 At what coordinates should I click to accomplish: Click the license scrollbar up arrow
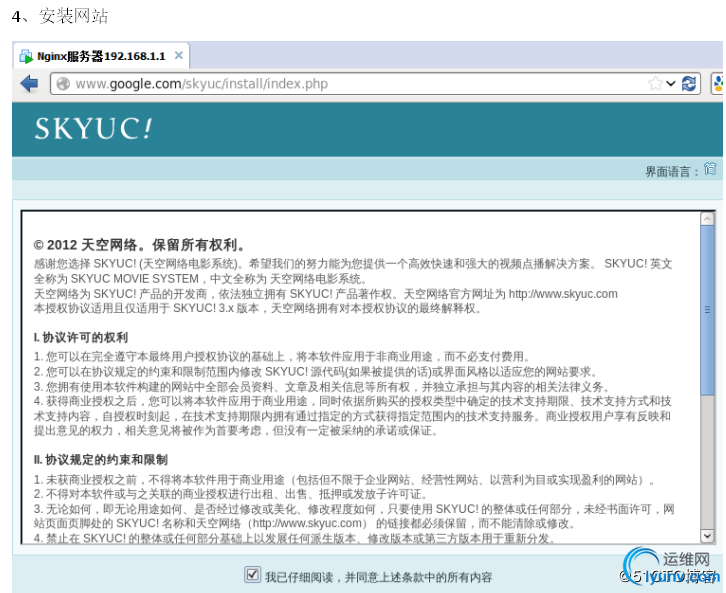(x=707, y=218)
